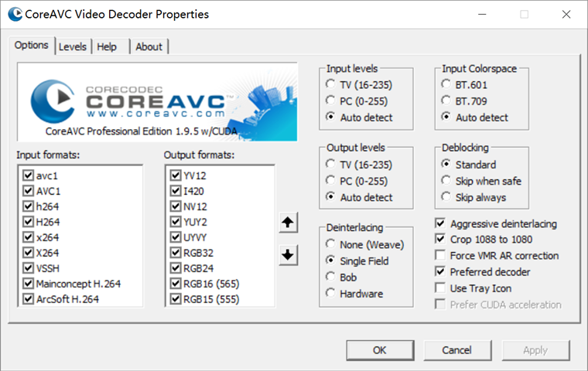
Task: Open the Help tab
Action: click(107, 46)
